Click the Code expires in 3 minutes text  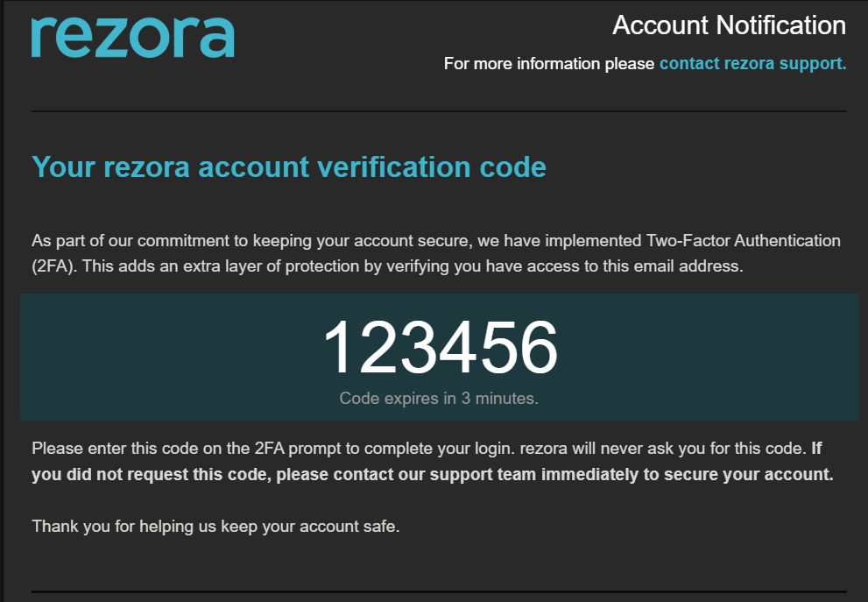coord(439,398)
